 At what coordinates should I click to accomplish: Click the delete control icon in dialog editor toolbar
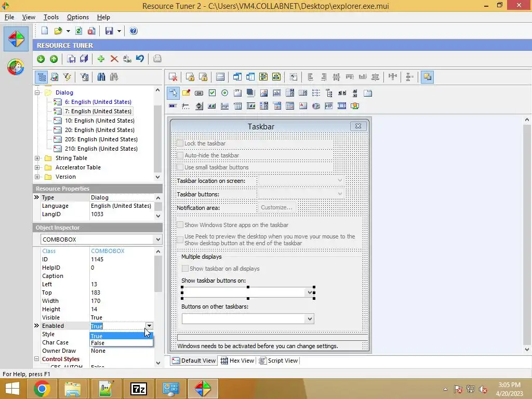[173, 77]
